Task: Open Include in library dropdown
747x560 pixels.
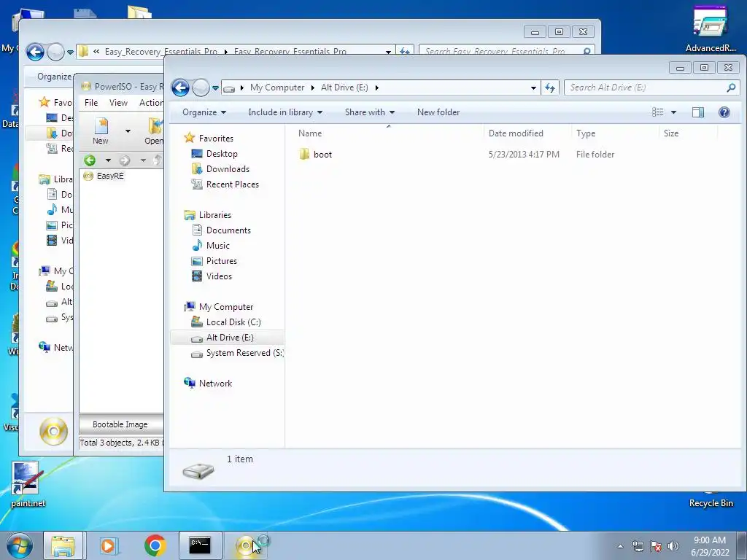Action: pyautogui.click(x=285, y=112)
